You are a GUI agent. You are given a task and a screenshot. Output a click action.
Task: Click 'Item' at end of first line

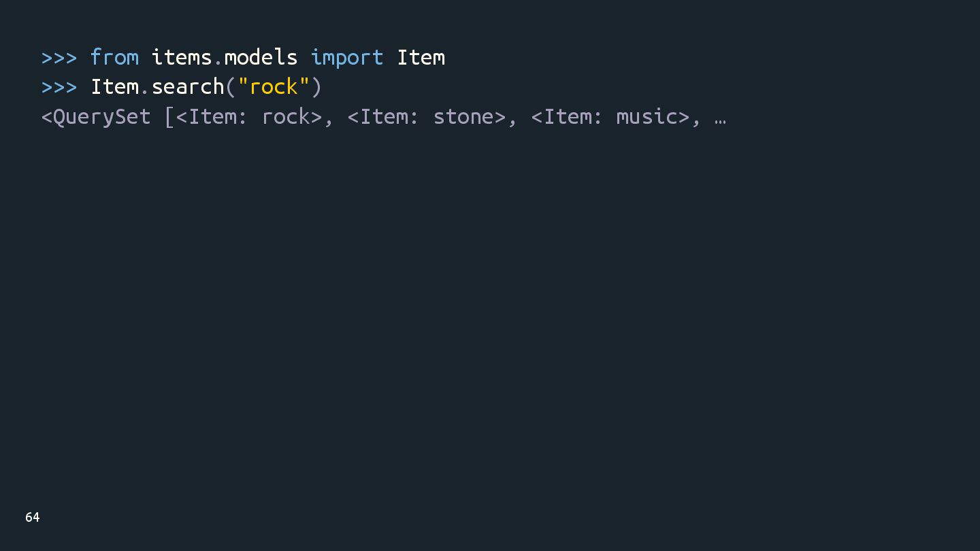(421, 57)
